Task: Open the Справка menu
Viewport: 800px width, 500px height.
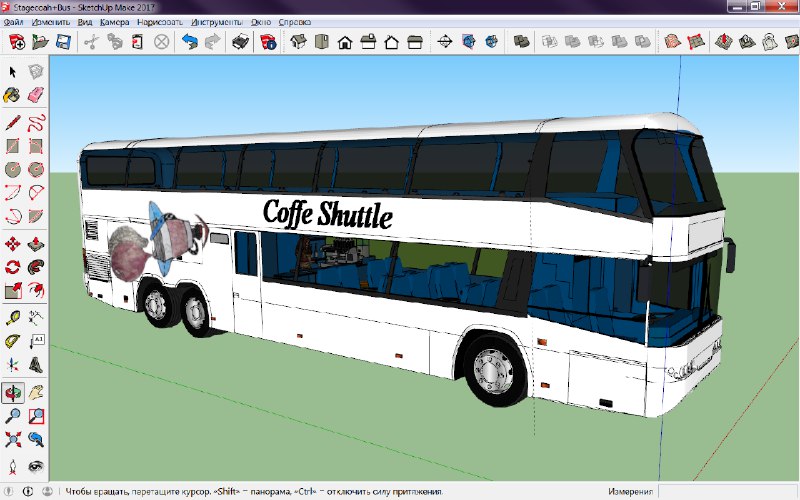Action: click(294, 20)
